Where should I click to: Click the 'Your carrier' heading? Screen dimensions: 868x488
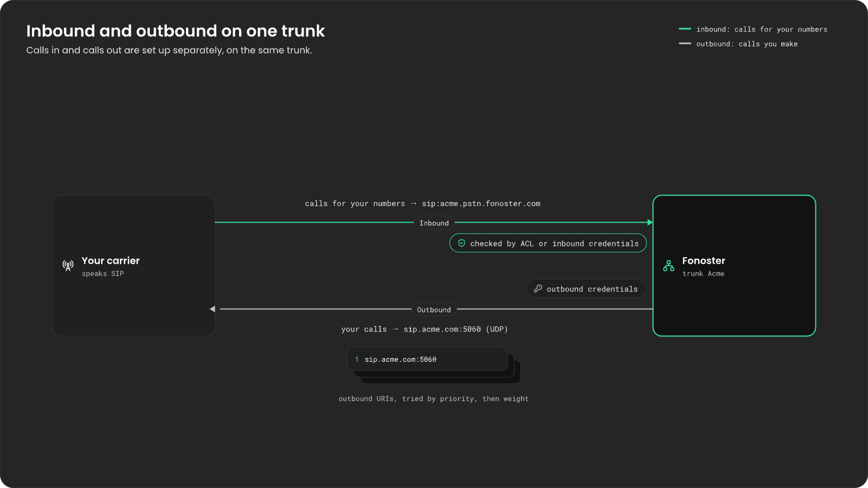(x=111, y=261)
